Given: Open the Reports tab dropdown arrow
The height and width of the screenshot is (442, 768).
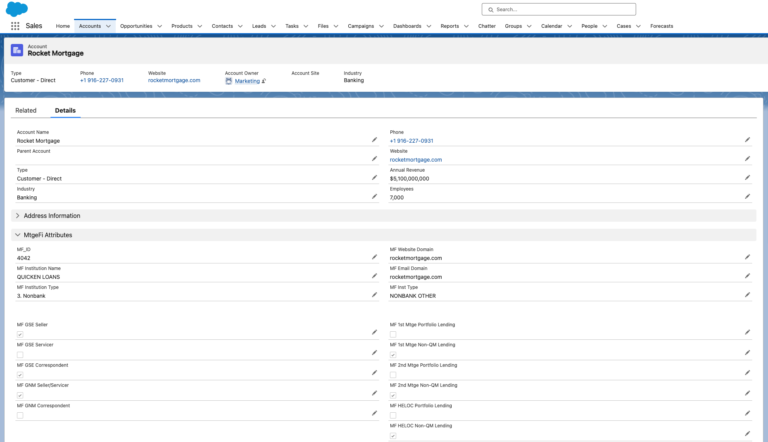Looking at the screenshot, I should (466, 26).
